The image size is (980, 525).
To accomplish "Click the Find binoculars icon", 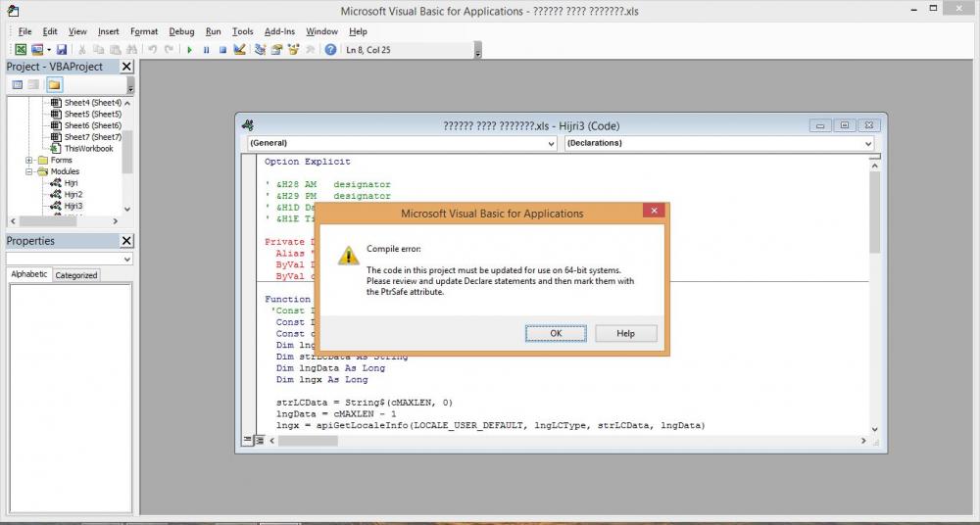I will (x=131, y=50).
